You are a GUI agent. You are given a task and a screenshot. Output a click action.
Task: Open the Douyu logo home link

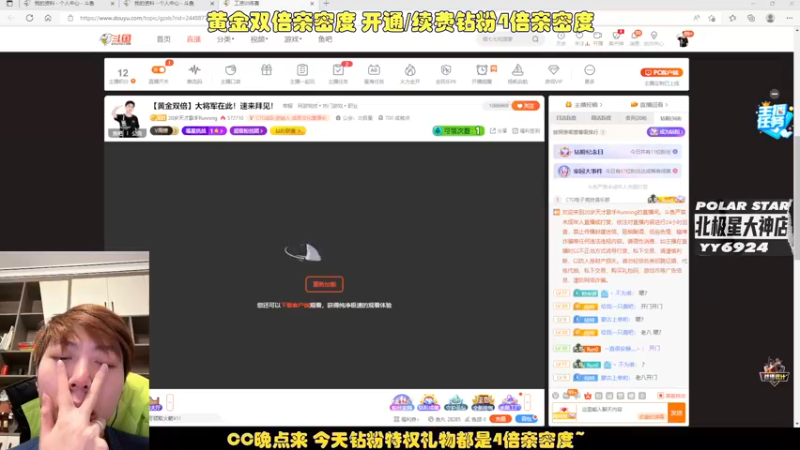[x=115, y=39]
